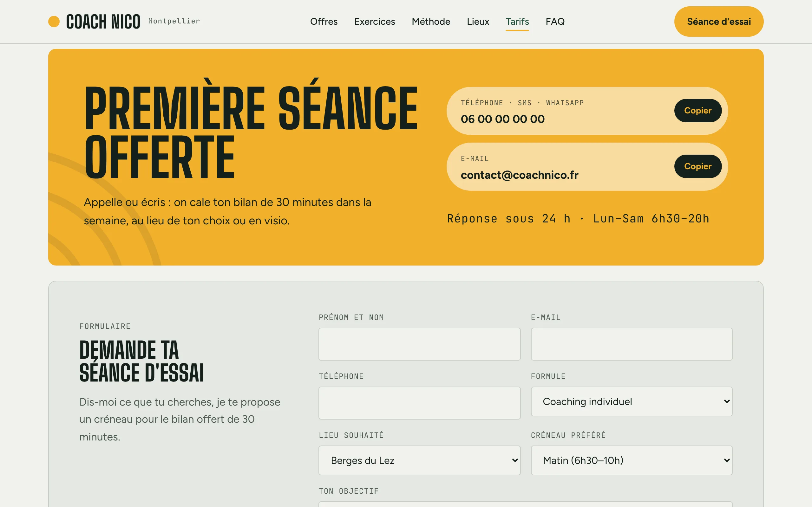Open the Créneau préféré Matin dropdown
This screenshot has width=812, height=507.
point(632,460)
